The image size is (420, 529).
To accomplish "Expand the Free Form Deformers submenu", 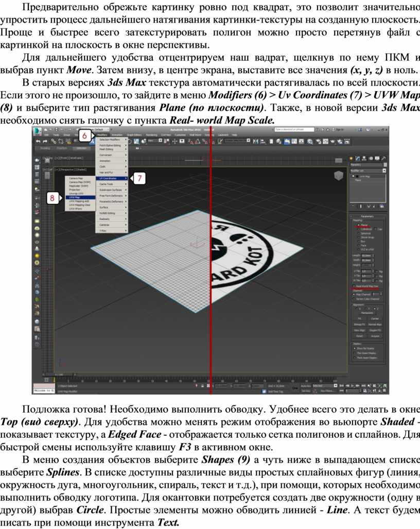I will pos(112,196).
